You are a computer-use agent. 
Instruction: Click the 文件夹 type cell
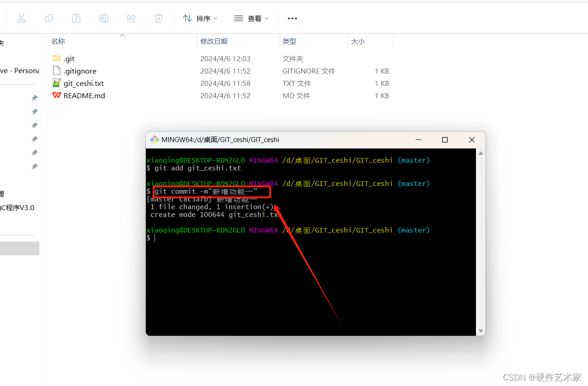point(293,58)
